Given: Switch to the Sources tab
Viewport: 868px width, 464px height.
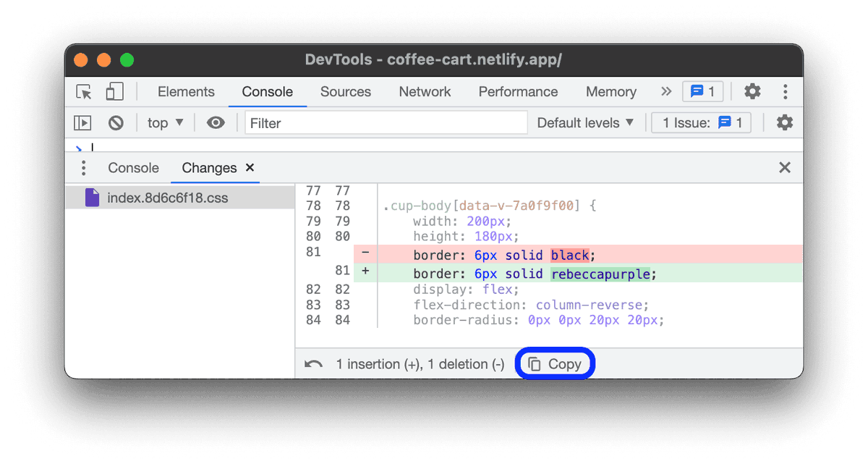Looking at the screenshot, I should pyautogui.click(x=346, y=92).
